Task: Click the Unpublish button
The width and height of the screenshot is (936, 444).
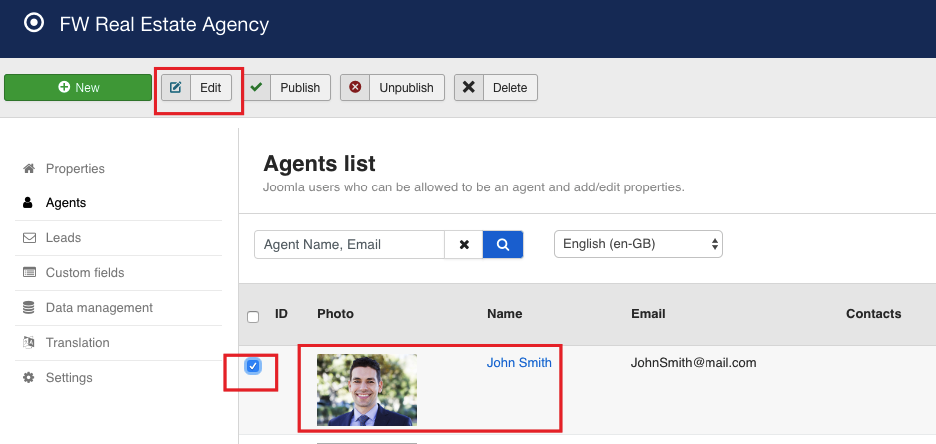Action: pos(392,88)
